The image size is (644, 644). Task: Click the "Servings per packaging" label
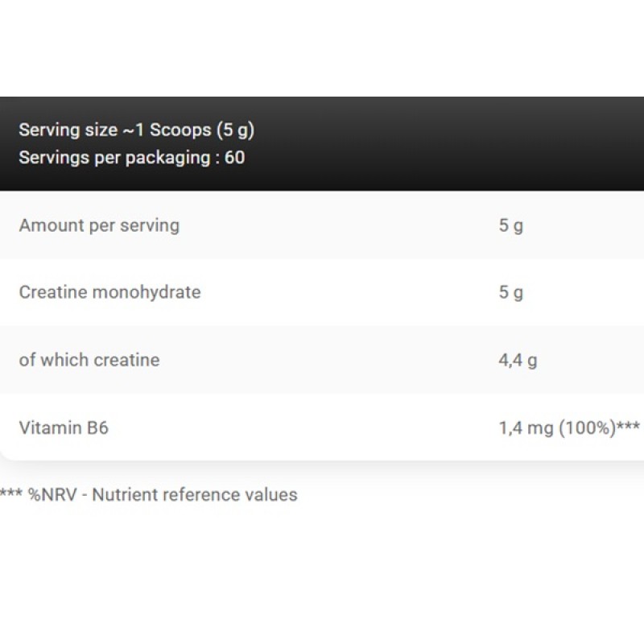tap(114, 157)
